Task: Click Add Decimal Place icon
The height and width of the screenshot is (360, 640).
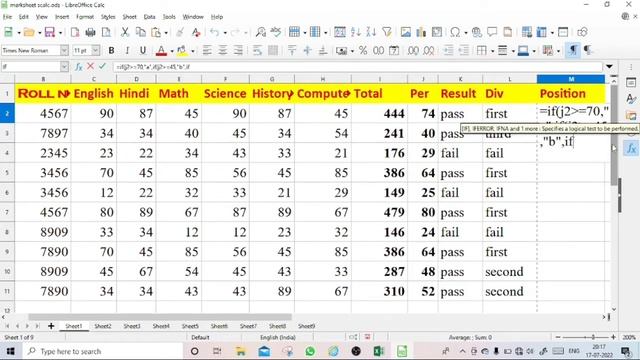Action: coord(413,50)
